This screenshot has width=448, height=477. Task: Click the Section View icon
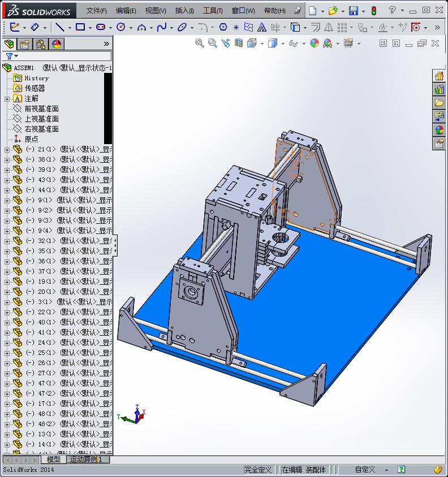[239, 43]
